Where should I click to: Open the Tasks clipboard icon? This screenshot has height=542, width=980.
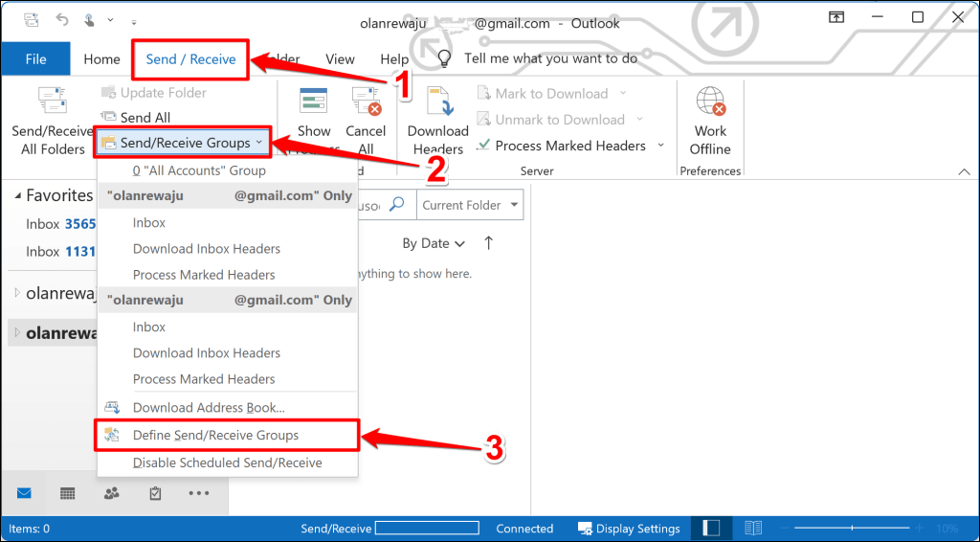[155, 493]
